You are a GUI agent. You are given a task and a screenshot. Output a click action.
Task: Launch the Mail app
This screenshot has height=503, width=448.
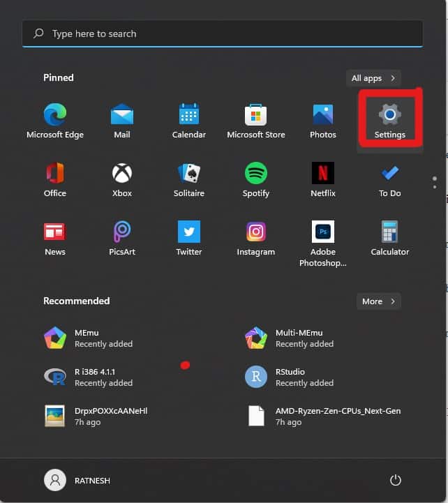[x=122, y=121]
